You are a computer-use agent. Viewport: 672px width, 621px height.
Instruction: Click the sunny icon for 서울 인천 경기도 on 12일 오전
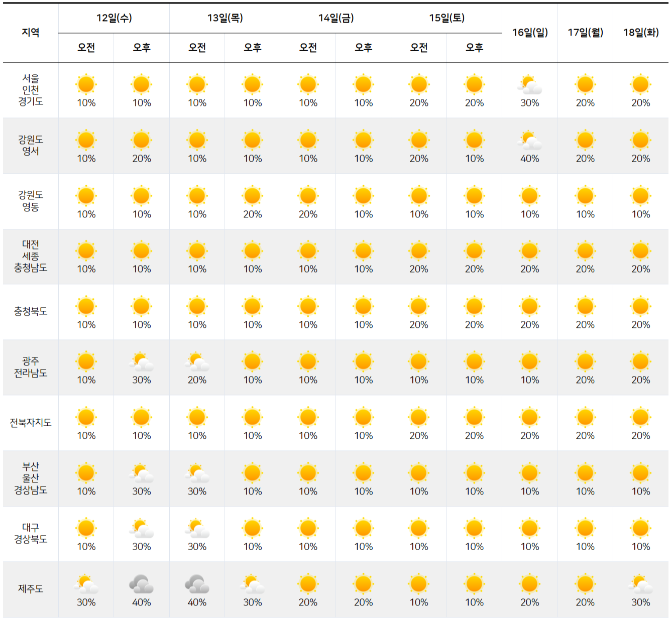(86, 84)
